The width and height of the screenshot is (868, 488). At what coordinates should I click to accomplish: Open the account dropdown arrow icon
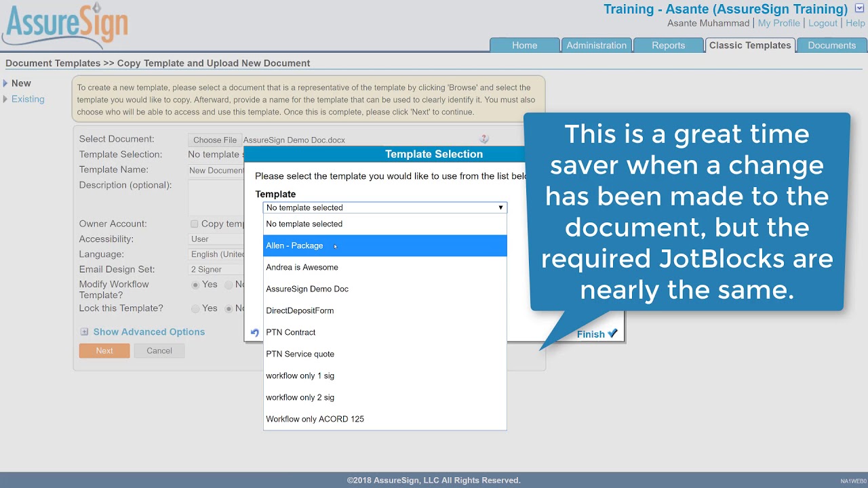click(859, 8)
